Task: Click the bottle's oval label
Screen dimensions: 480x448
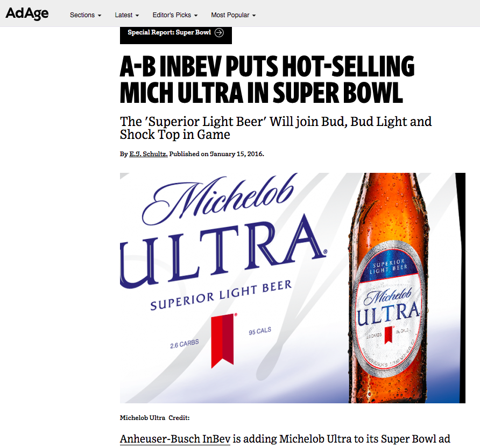Action: [389, 310]
